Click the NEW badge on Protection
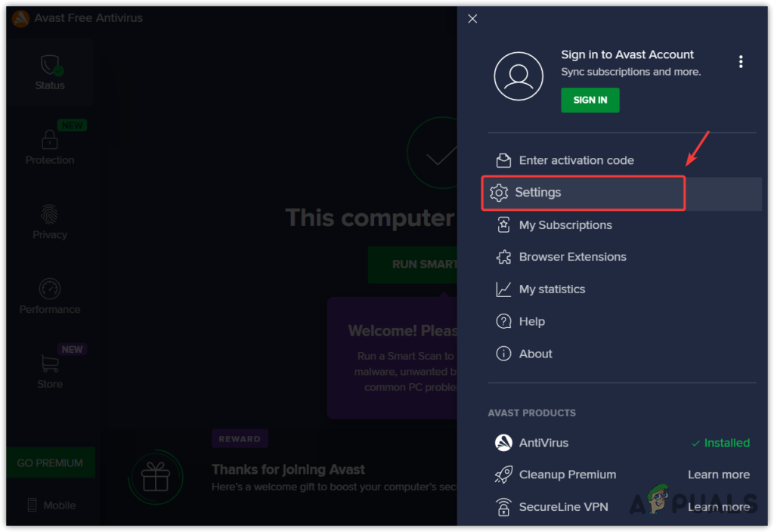This screenshot has width=774, height=532. 72,125
